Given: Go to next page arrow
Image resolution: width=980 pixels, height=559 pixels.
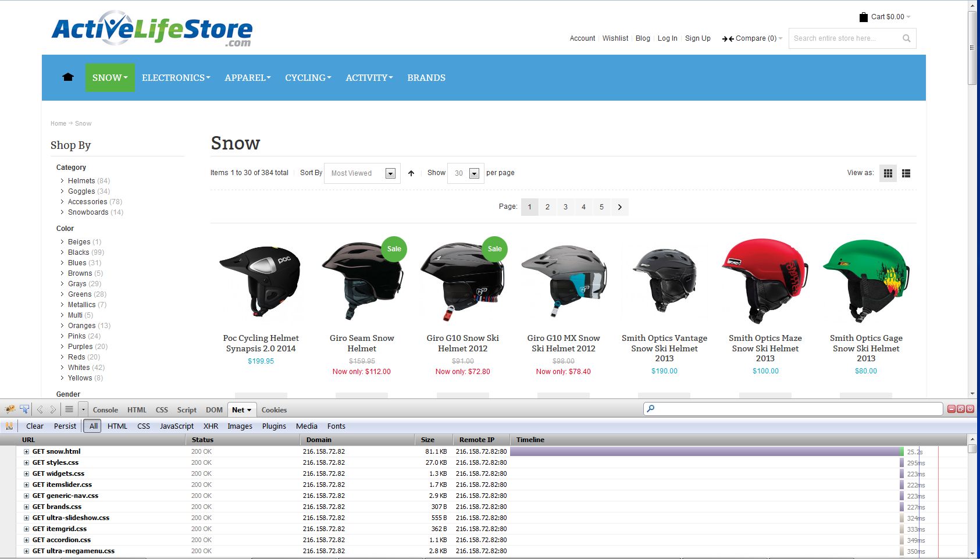Looking at the screenshot, I should coord(619,207).
